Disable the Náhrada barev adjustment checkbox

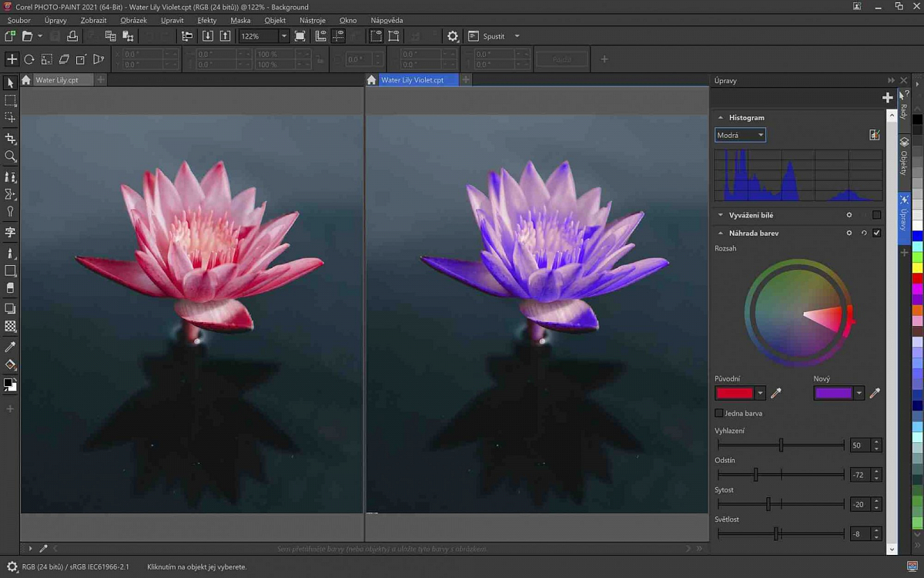(877, 233)
